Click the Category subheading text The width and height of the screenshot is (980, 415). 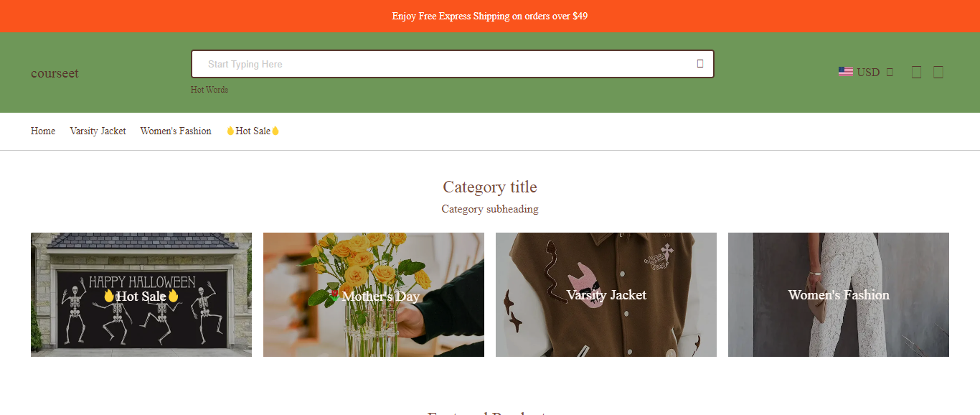[x=490, y=209]
